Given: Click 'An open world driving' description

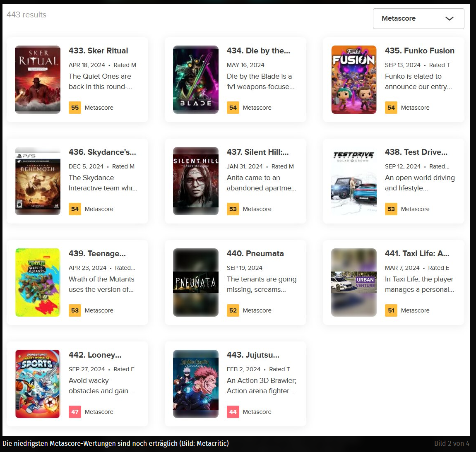Looking at the screenshot, I should click(420, 183).
